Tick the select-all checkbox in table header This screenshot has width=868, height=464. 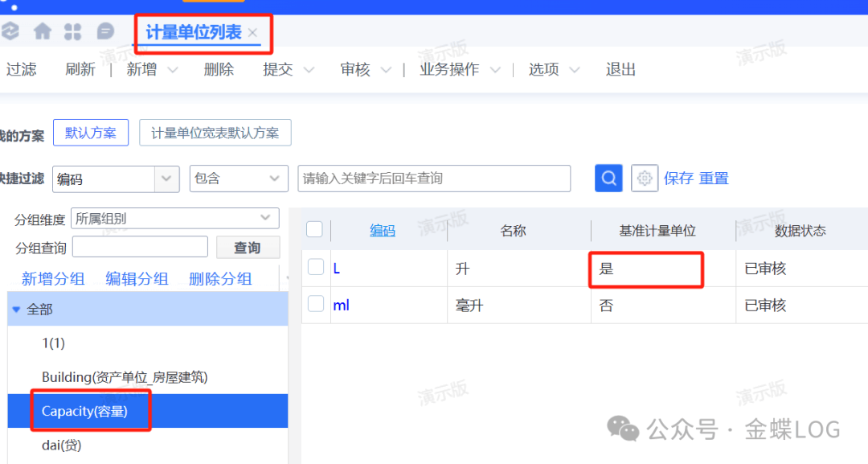[x=315, y=230]
